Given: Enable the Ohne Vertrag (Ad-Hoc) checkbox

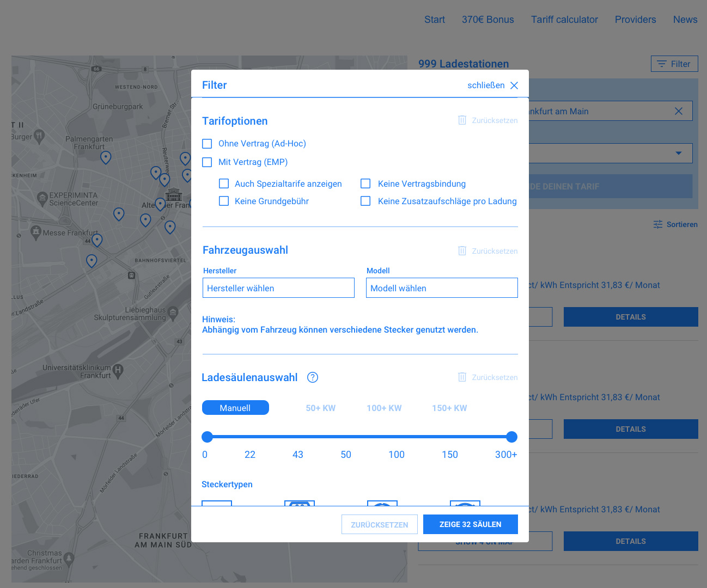Looking at the screenshot, I should click(x=207, y=143).
